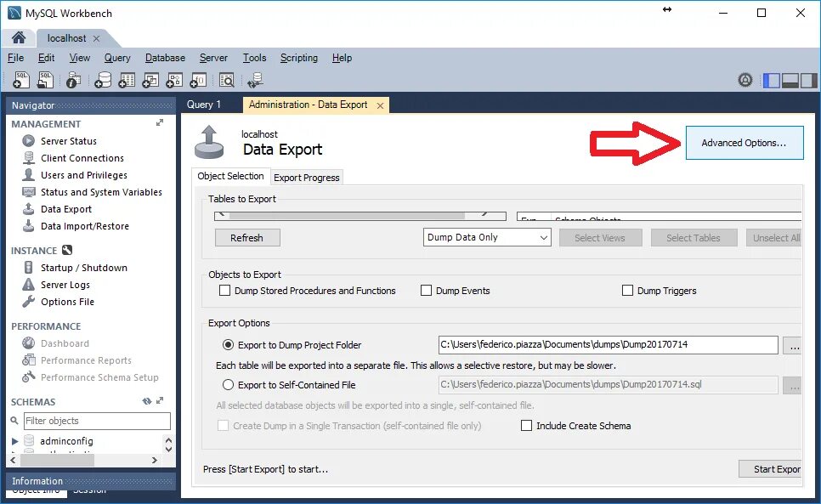Check Include Create Schema

526,426
